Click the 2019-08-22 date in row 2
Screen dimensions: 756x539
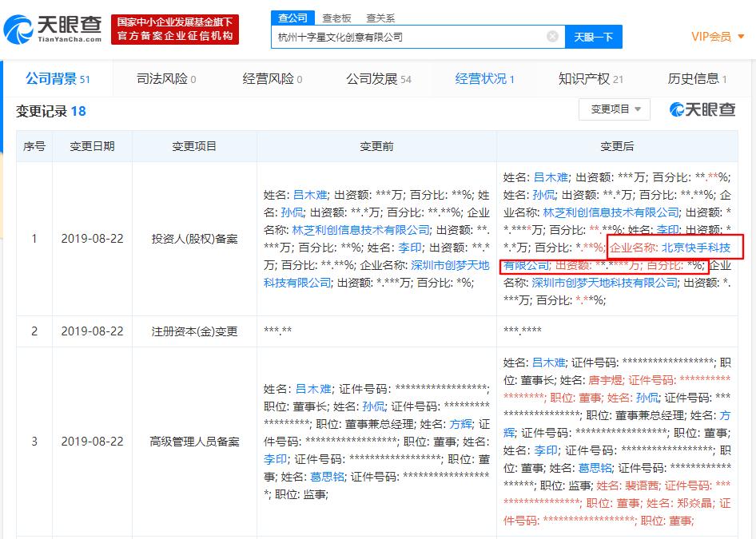(92, 331)
